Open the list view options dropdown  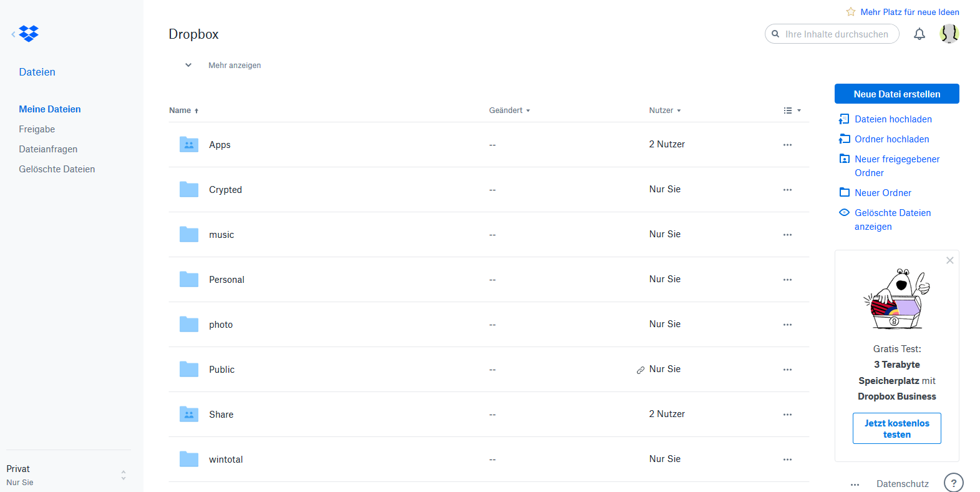coord(792,111)
